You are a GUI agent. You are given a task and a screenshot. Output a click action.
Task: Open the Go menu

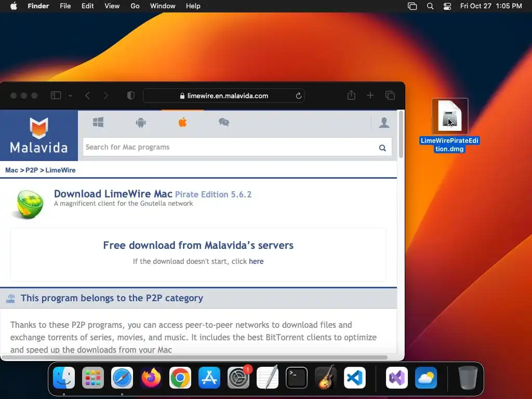pyautogui.click(x=135, y=6)
